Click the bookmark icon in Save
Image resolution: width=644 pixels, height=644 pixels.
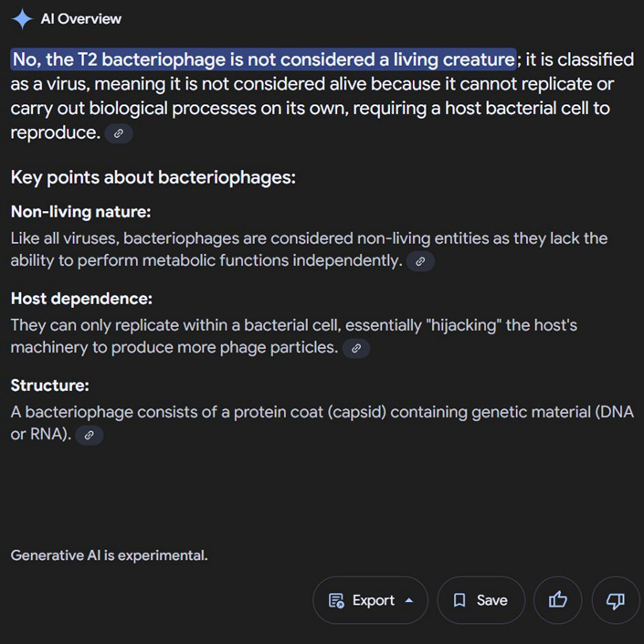click(459, 600)
